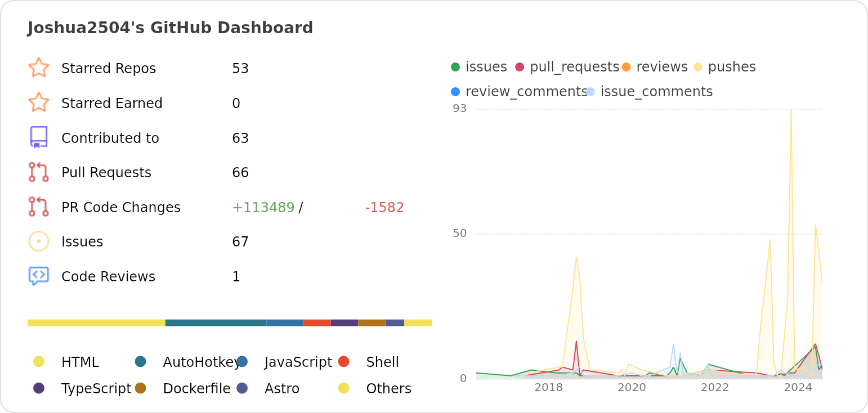Click the yellow HTML segment of language bar

coord(96,323)
